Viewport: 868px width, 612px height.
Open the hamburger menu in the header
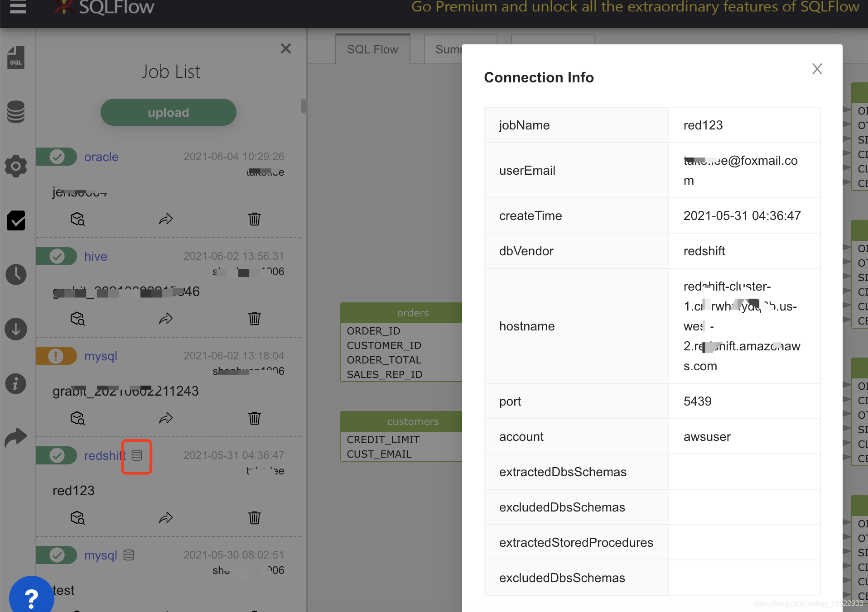pyautogui.click(x=18, y=7)
